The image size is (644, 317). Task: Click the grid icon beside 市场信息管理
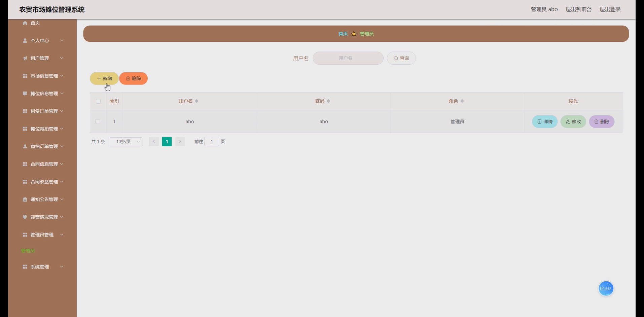click(25, 76)
